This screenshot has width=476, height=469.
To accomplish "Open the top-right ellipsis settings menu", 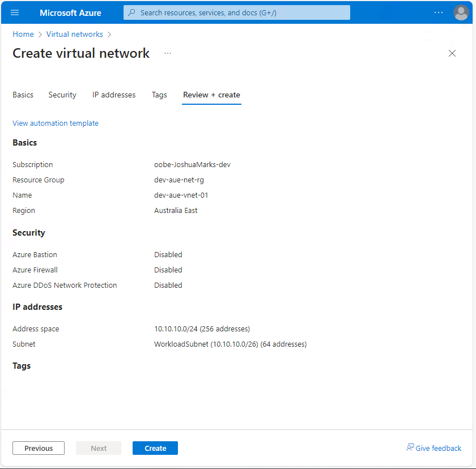I will tap(438, 12).
